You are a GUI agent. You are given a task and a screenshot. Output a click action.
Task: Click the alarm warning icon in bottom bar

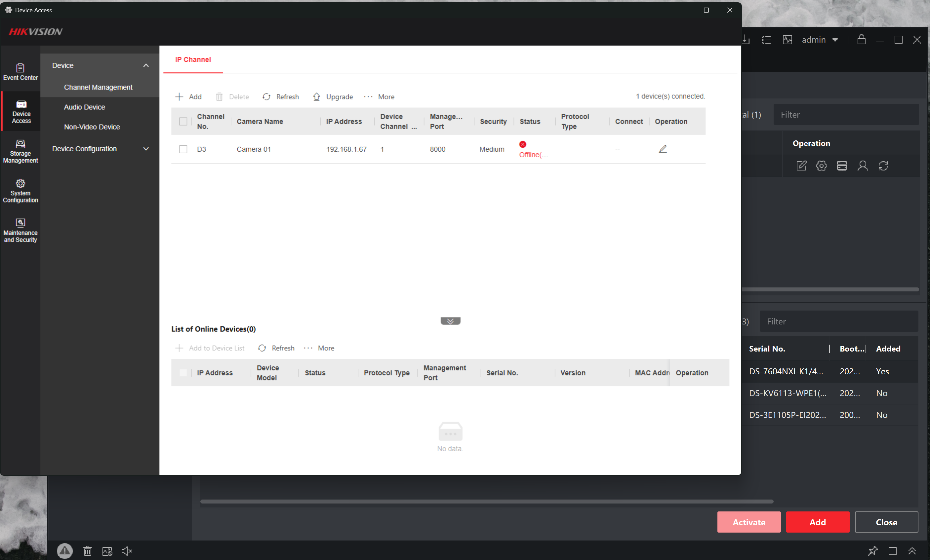point(64,551)
